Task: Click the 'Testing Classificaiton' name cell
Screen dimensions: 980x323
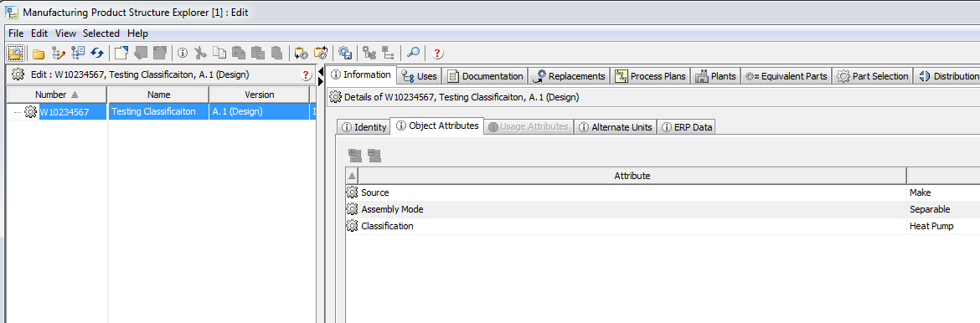Action: [158, 112]
